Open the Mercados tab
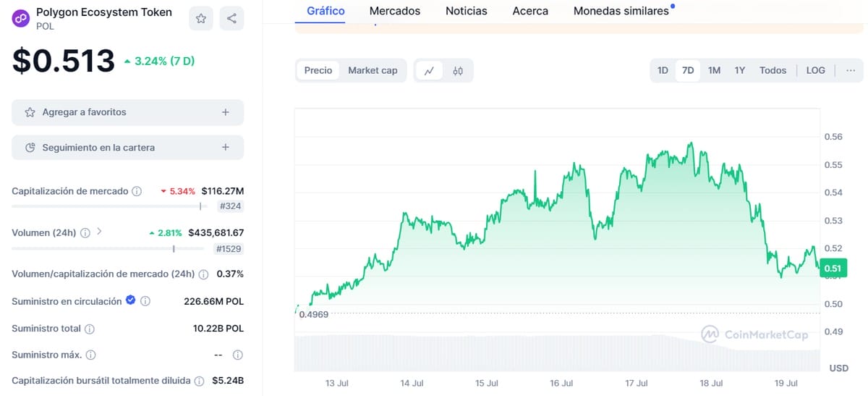This screenshot has height=396, width=868. 395,11
